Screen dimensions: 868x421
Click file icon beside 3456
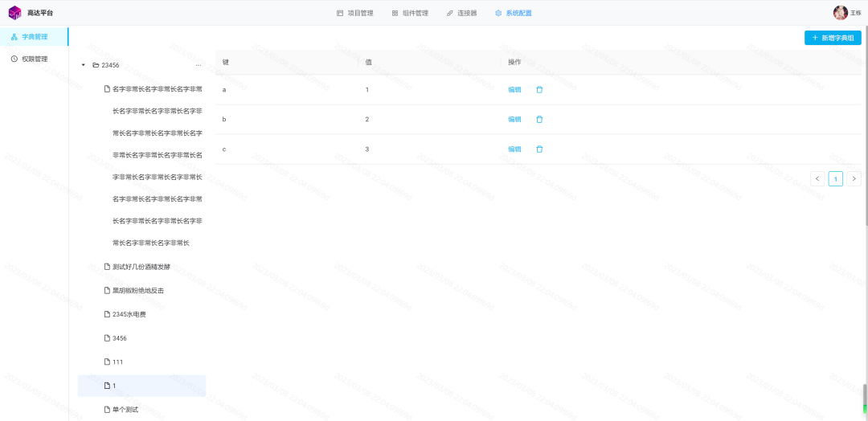(108, 338)
